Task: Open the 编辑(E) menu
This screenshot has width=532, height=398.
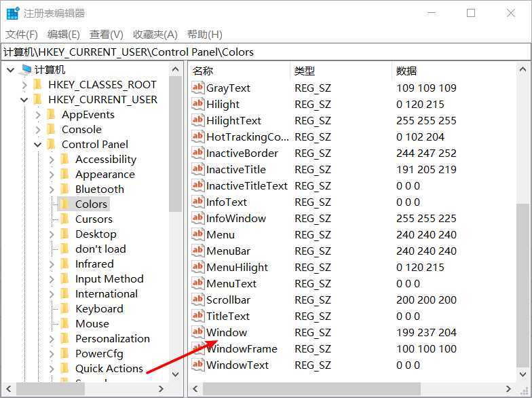Action: point(64,34)
